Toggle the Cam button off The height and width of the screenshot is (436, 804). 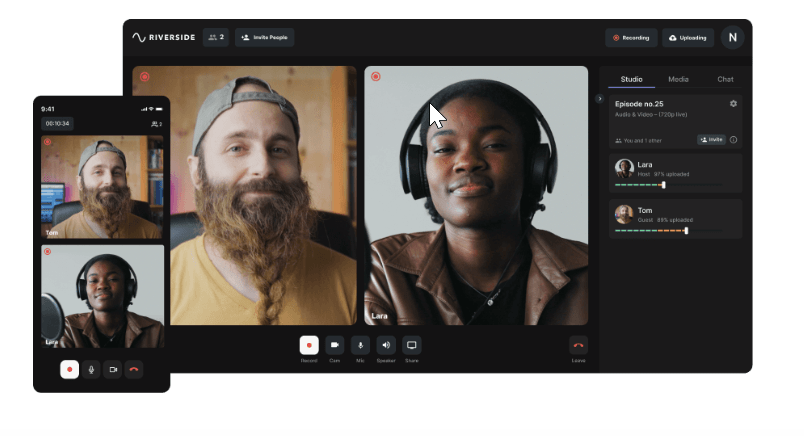tap(334, 345)
